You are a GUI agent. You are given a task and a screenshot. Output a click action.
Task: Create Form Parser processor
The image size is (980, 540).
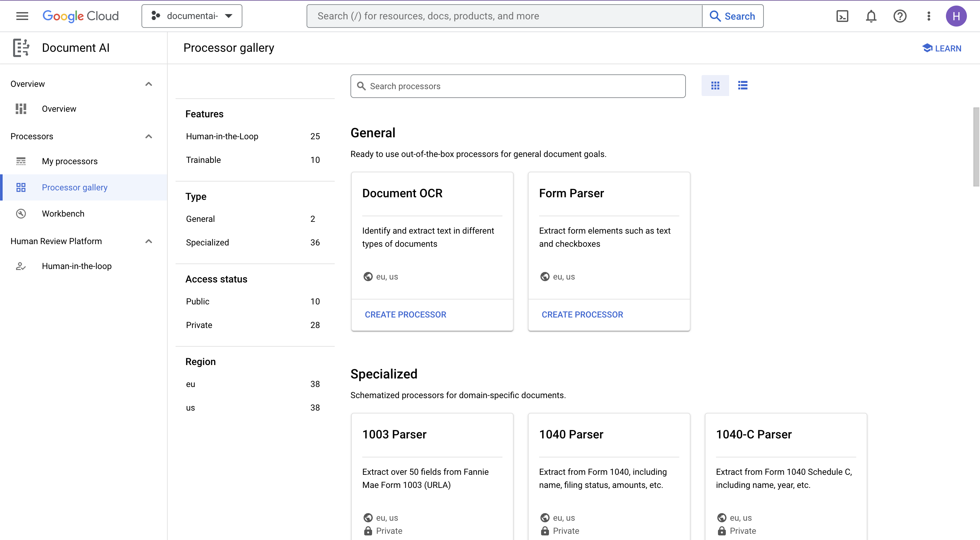coord(582,315)
